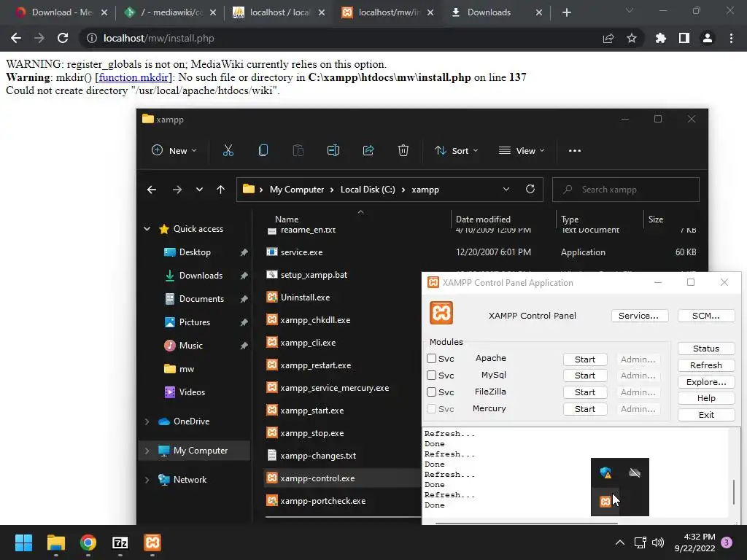The height and width of the screenshot is (560, 747).
Task: Expand the OneDrive tree node
Action: pyautogui.click(x=147, y=421)
